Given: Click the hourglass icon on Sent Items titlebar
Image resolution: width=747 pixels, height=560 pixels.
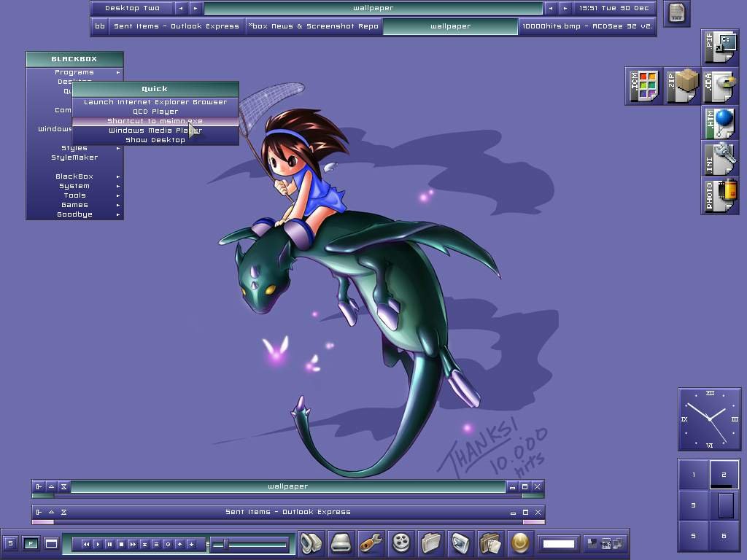Looking at the screenshot, I should click(64, 513).
